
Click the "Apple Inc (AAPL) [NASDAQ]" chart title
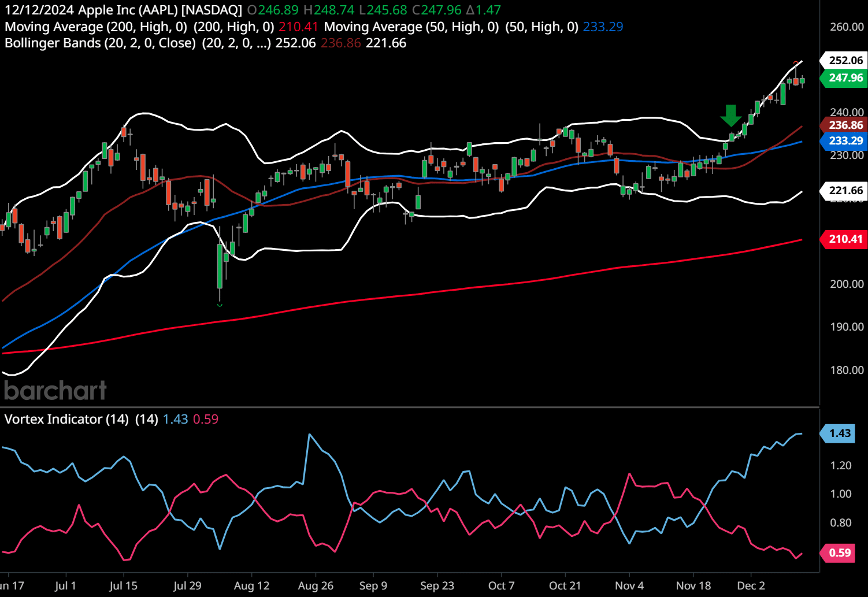pos(160,10)
